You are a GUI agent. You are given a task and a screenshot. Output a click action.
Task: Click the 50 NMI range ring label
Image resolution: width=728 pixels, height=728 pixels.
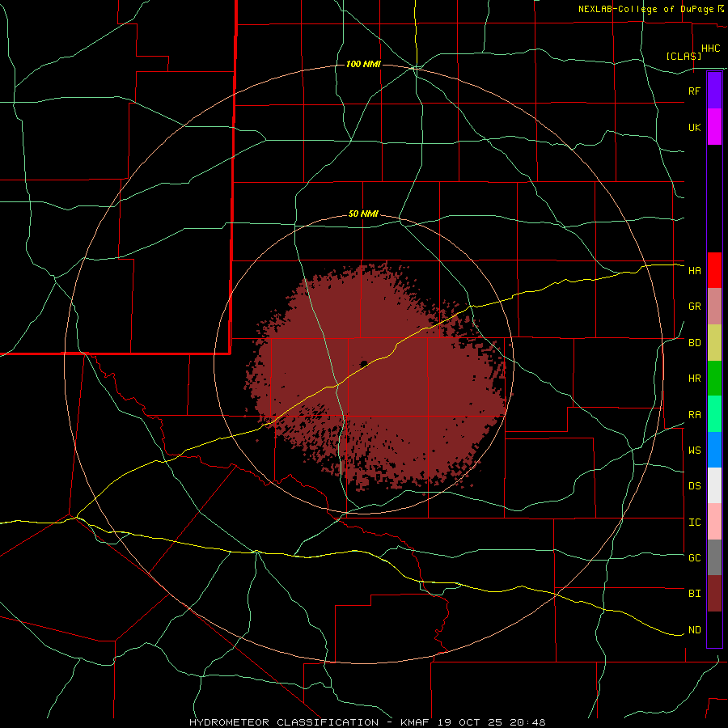pos(363,214)
